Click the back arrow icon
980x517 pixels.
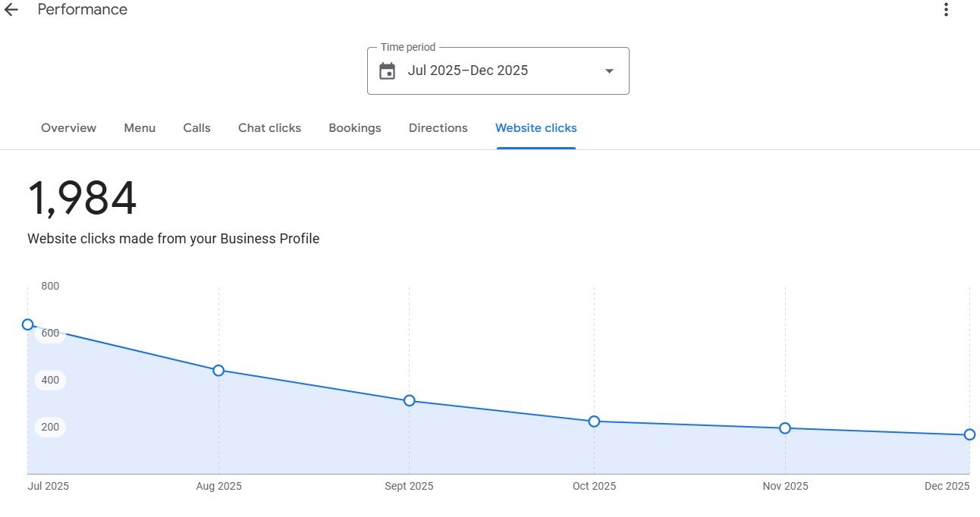pos(11,10)
